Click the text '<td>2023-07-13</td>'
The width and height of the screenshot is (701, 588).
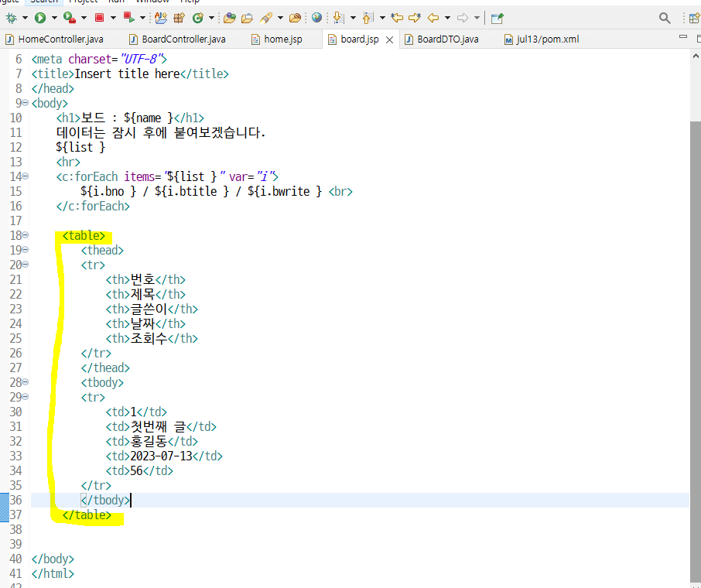[x=164, y=456]
